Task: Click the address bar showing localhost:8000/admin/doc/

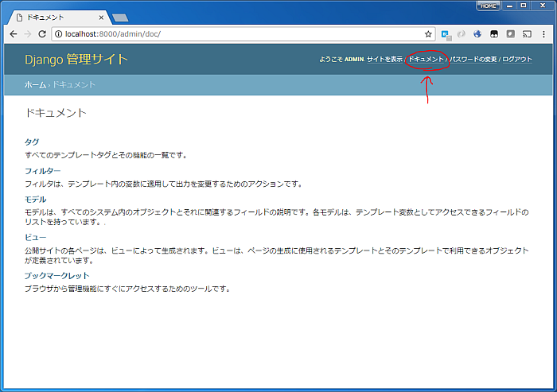Action: point(243,34)
